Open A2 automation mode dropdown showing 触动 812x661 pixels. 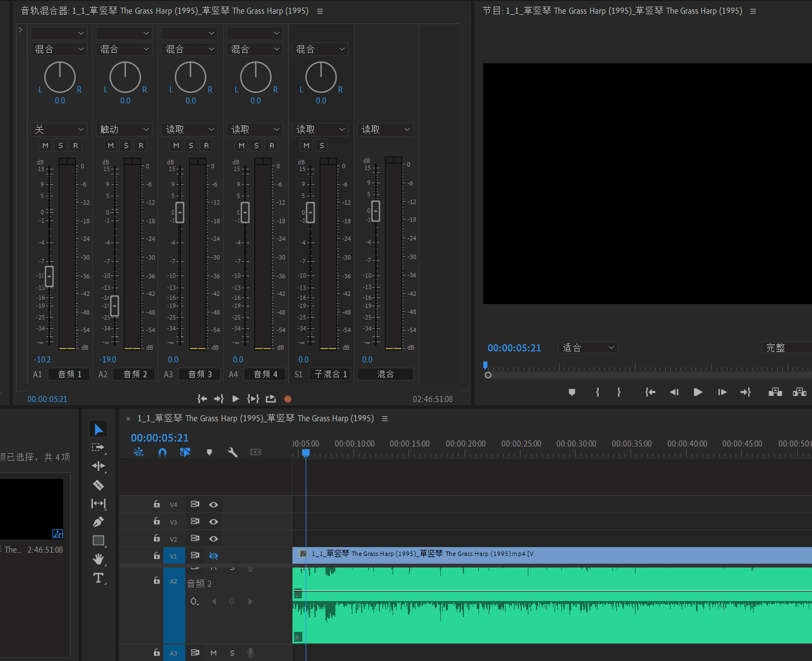pos(124,130)
